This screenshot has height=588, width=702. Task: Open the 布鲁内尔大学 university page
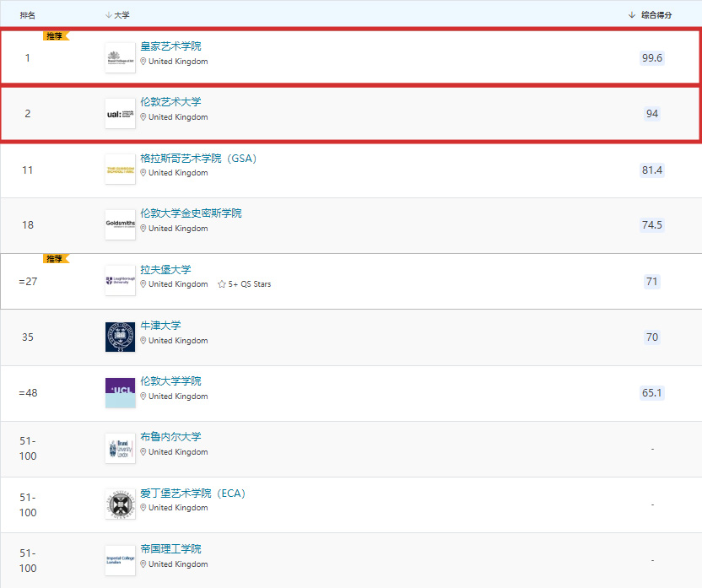point(170,436)
